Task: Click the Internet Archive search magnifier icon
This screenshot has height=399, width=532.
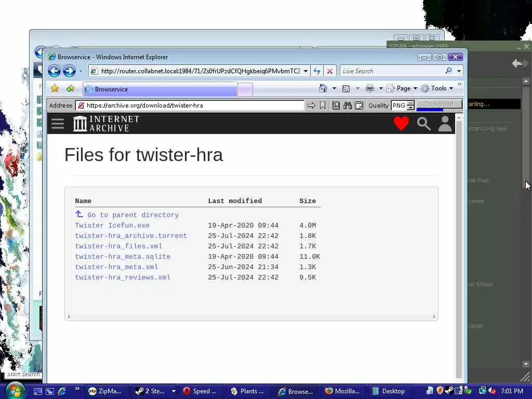Action: (x=423, y=124)
